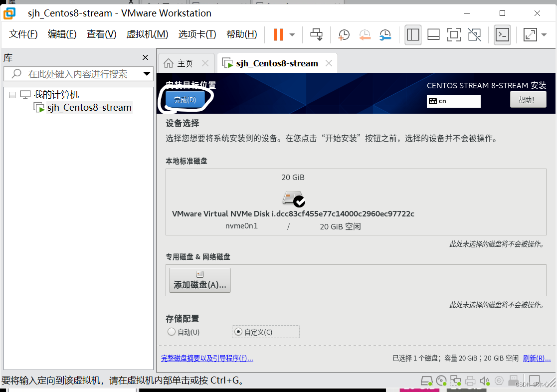
Task: Click the 添加磁盘(A)... button
Action: point(200,280)
